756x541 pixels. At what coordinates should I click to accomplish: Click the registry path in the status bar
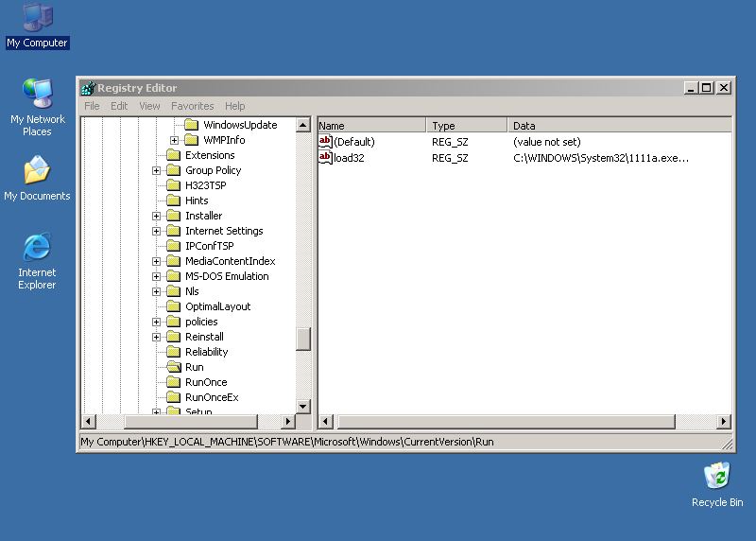tap(287, 442)
